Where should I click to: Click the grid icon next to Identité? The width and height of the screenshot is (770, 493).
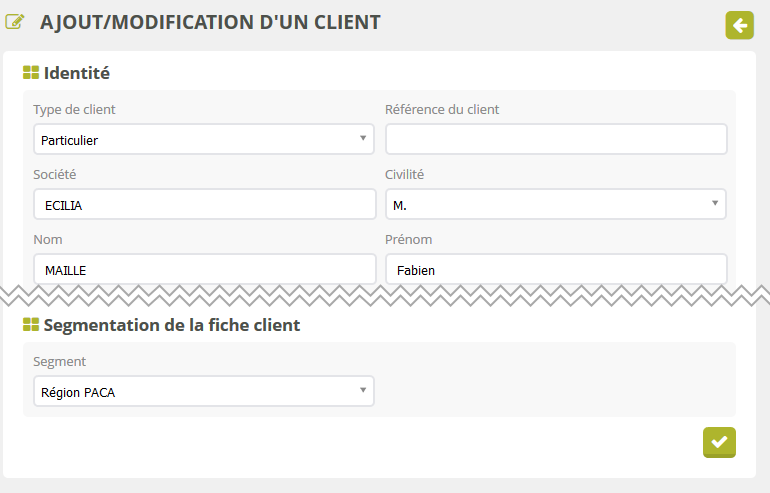pos(30,72)
